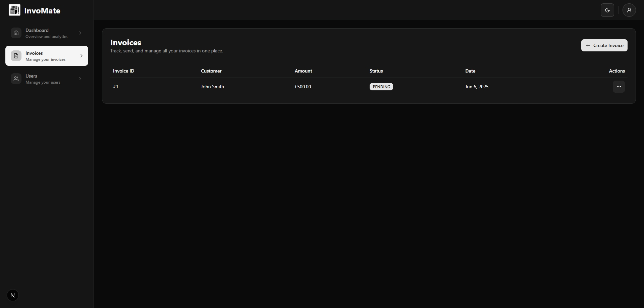Click the Amount column header
Image resolution: width=644 pixels, height=308 pixels.
coord(303,71)
